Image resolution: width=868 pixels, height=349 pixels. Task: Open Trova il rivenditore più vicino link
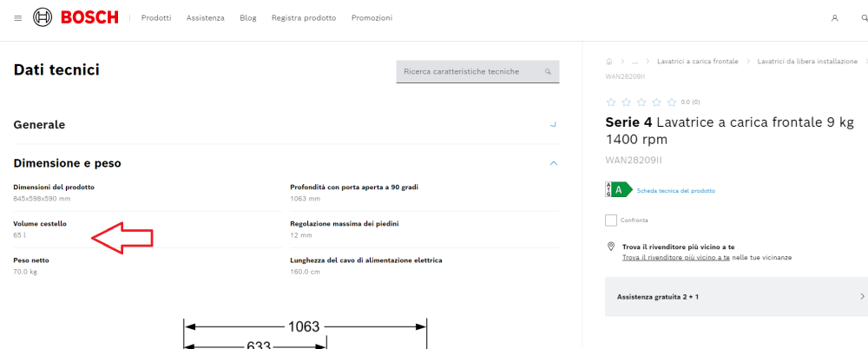click(x=676, y=258)
